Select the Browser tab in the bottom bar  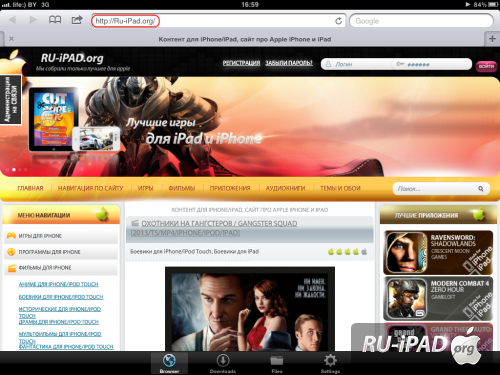[x=169, y=364]
